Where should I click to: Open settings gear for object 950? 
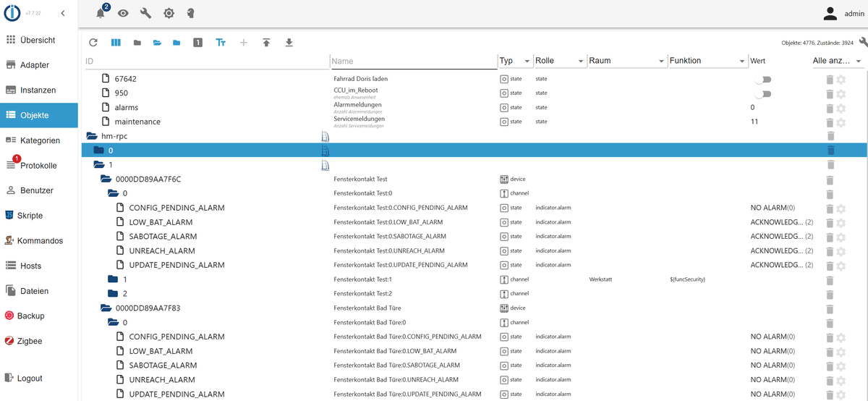[x=841, y=93]
